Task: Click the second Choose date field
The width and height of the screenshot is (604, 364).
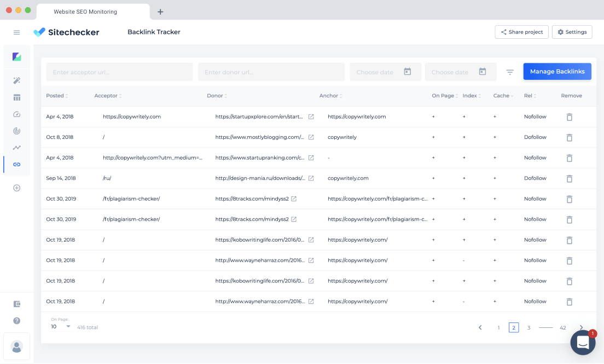Action: tap(460, 72)
